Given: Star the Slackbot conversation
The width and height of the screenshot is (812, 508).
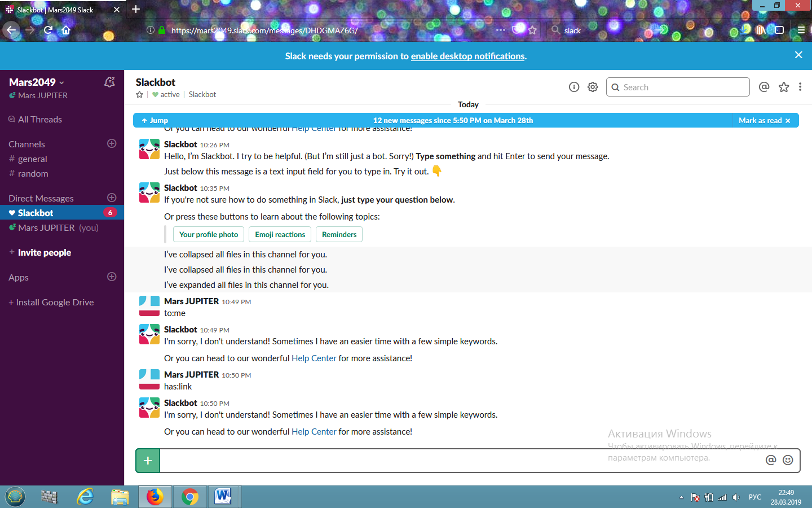Looking at the screenshot, I should coord(139,95).
